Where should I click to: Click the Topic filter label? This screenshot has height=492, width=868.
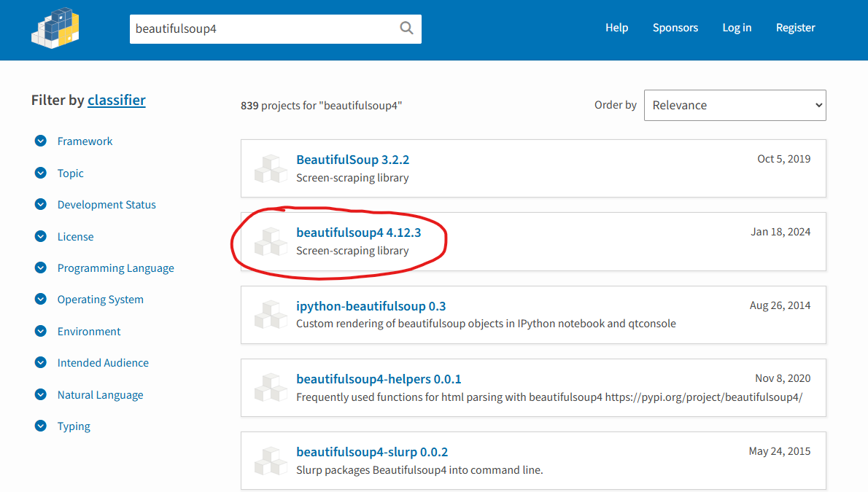click(70, 173)
